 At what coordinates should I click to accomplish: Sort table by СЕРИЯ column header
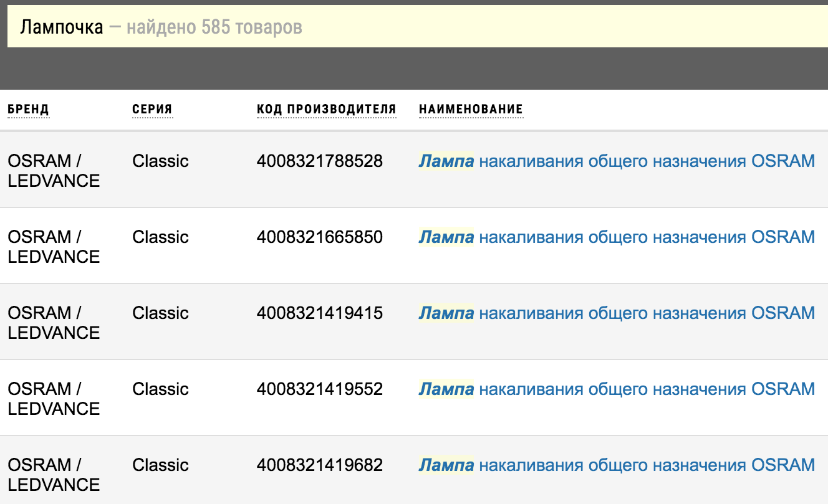click(x=152, y=110)
